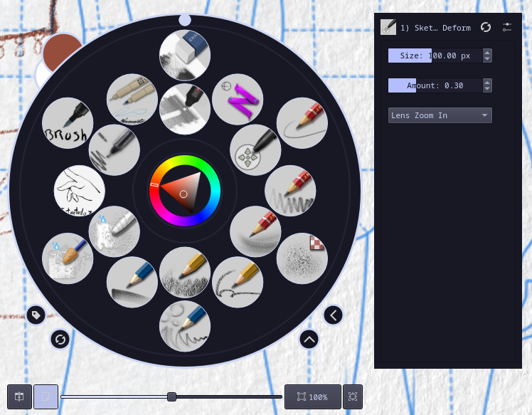Image resolution: width=532 pixels, height=415 pixels.
Task: Select the eraser brush preset
Action: click(185, 55)
